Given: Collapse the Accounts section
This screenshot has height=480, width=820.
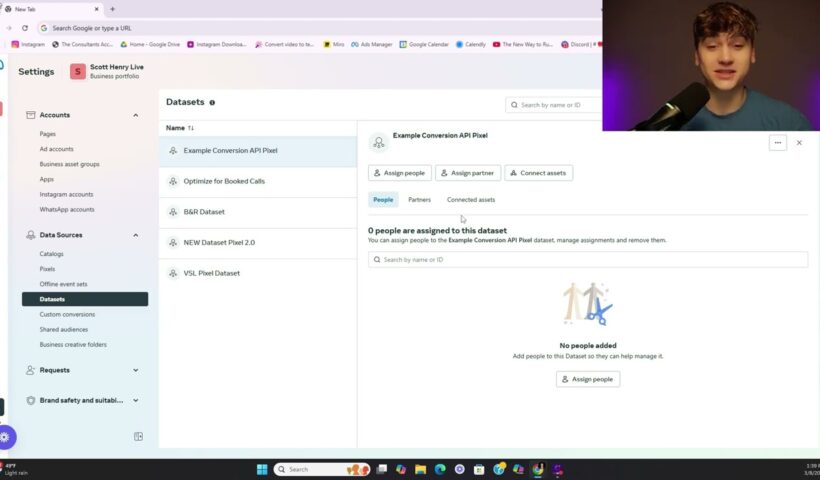Looking at the screenshot, I should coord(136,115).
